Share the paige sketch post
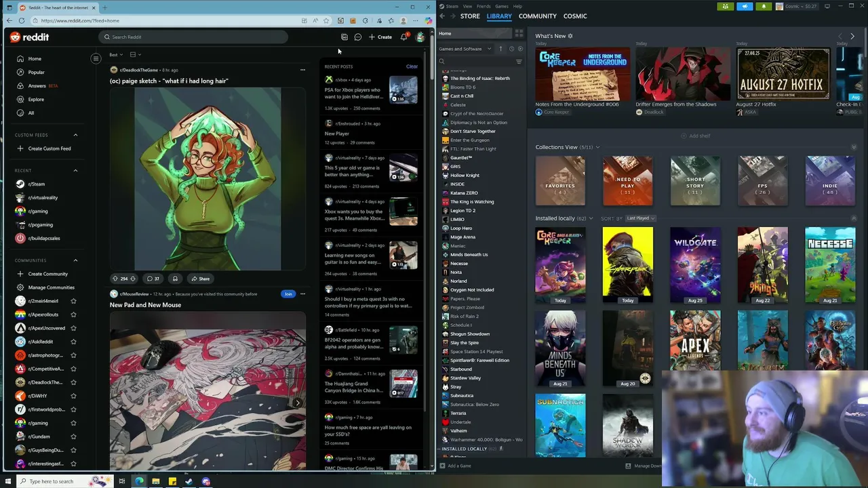868x488 pixels. pos(200,279)
